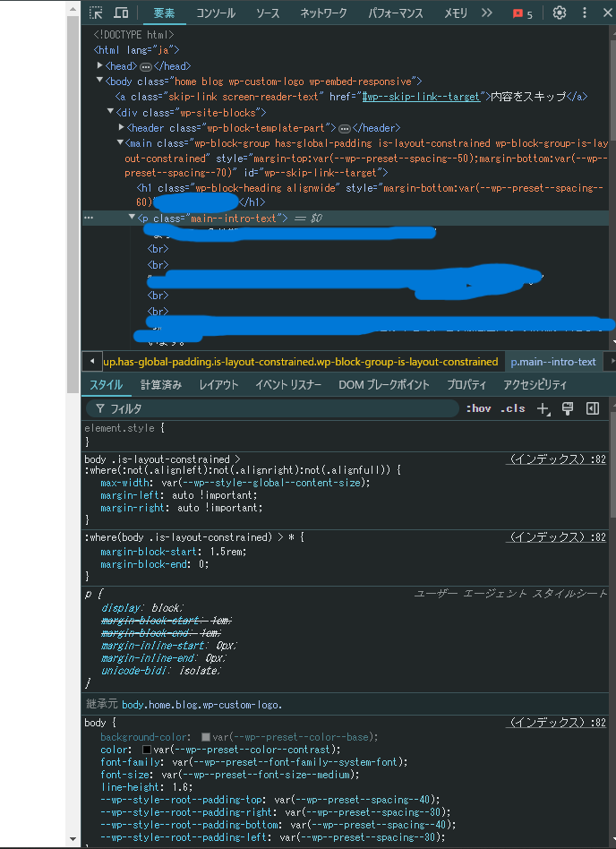Open the red issues counter showing 5
This screenshot has width=616, height=849.
(x=522, y=13)
